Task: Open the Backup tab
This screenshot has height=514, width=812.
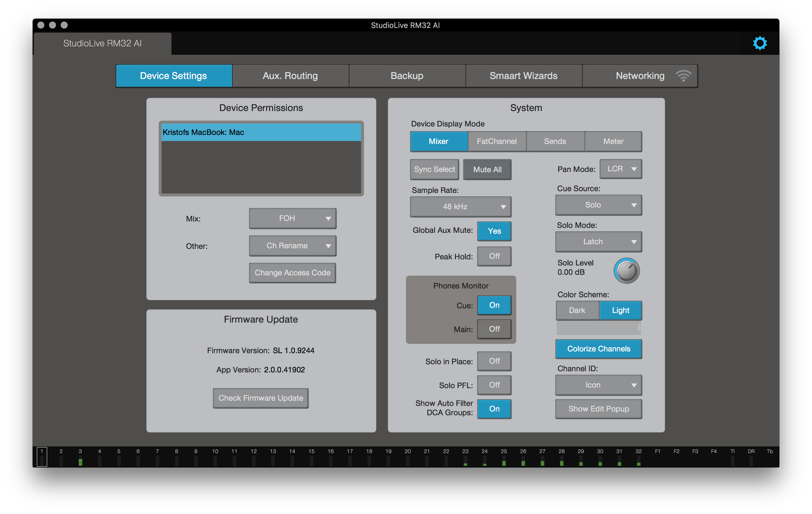Action: pyautogui.click(x=407, y=76)
